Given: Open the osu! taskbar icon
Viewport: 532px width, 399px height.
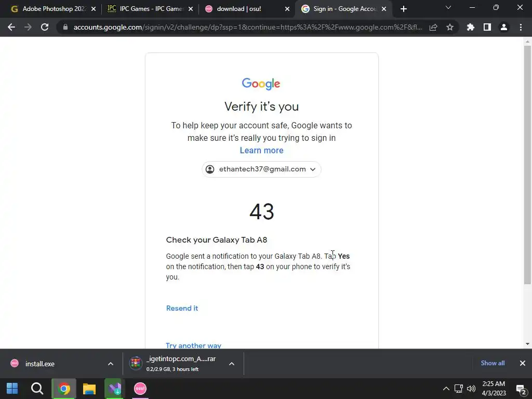Looking at the screenshot, I should pos(140,389).
